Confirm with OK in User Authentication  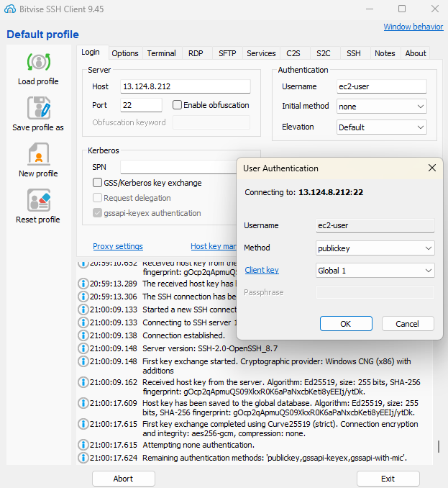pyautogui.click(x=346, y=324)
